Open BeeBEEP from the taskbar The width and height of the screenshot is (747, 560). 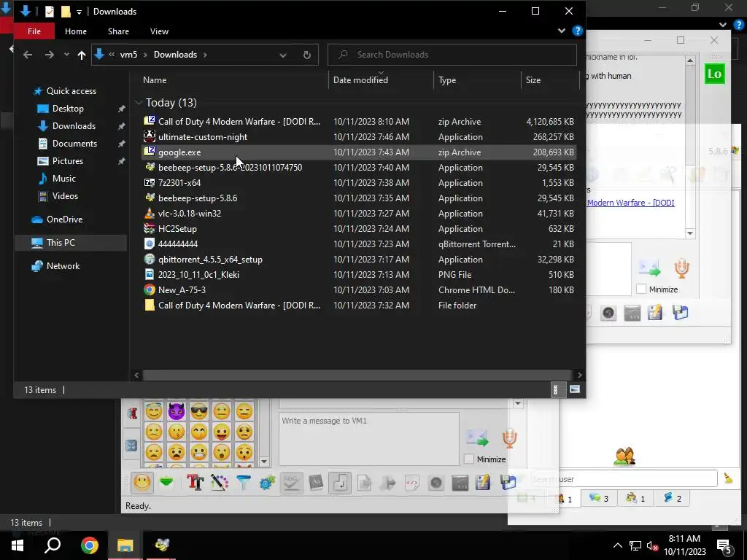[x=161, y=545]
